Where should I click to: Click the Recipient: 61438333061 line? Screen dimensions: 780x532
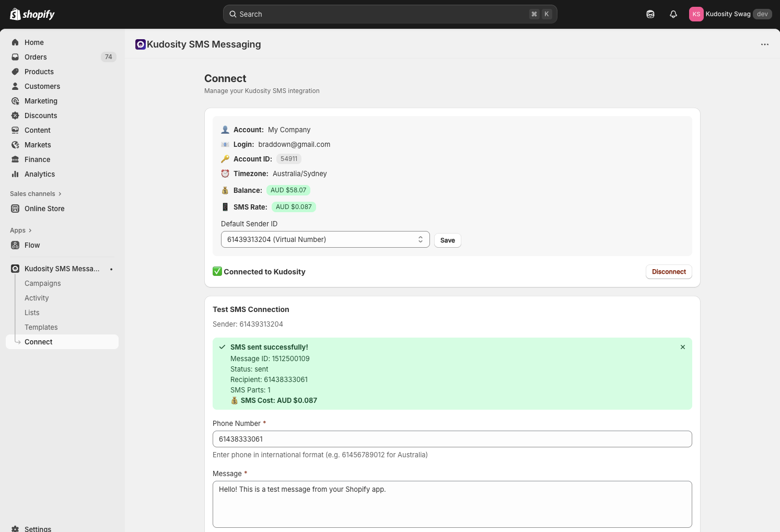point(269,379)
